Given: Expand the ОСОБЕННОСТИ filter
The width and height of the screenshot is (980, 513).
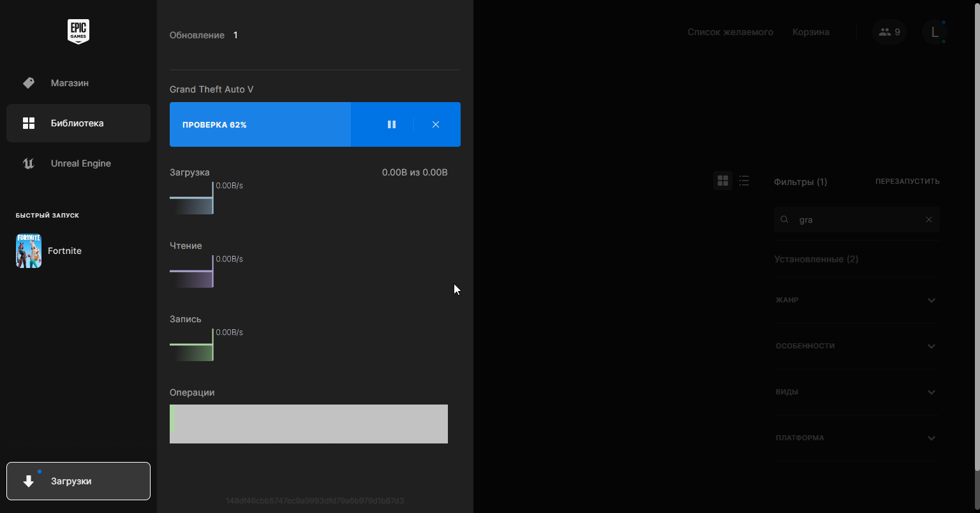Looking at the screenshot, I should click(x=857, y=346).
